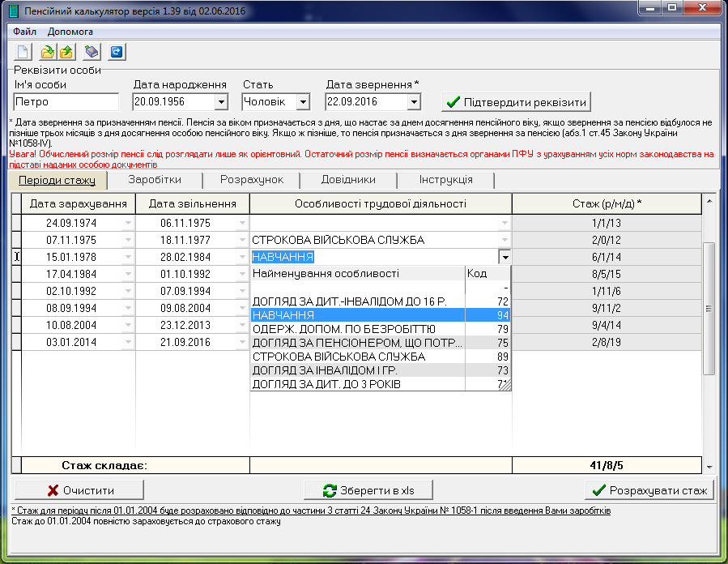Click the new blank document toolbar icon

23,52
